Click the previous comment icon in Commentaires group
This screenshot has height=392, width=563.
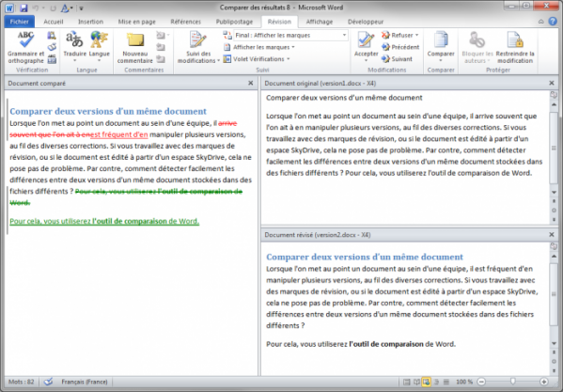[161, 47]
